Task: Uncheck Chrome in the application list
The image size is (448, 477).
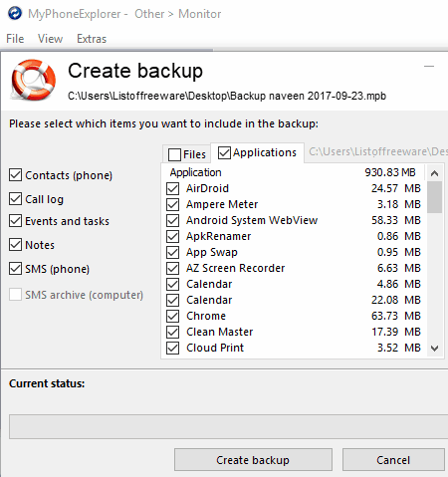Action: 172,316
